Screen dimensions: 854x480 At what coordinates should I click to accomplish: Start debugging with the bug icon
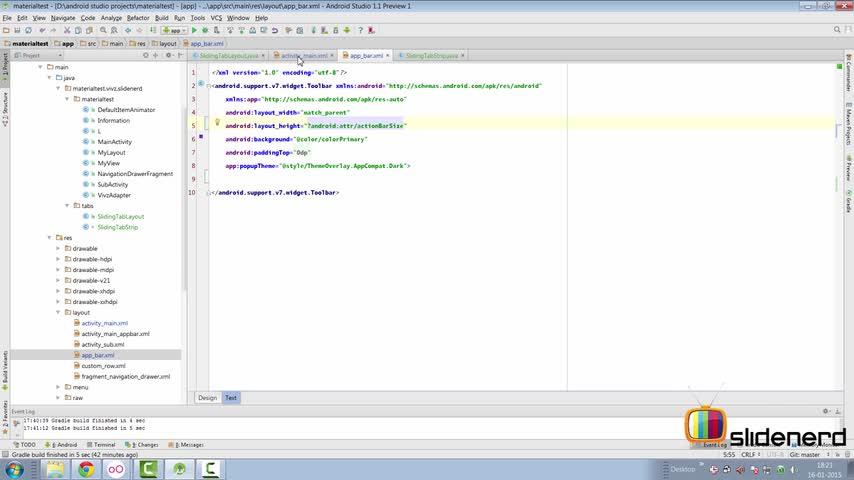pyautogui.click(x=205, y=31)
